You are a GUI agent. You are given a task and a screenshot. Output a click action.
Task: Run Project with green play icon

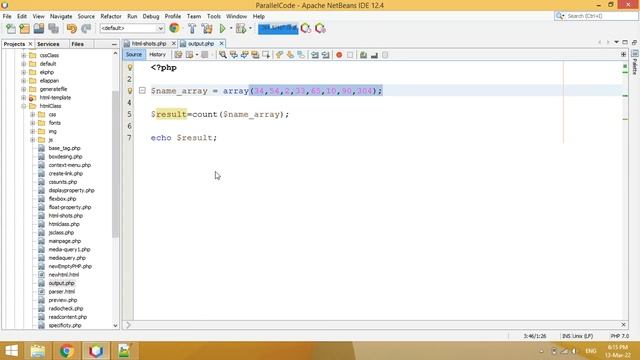coord(222,29)
